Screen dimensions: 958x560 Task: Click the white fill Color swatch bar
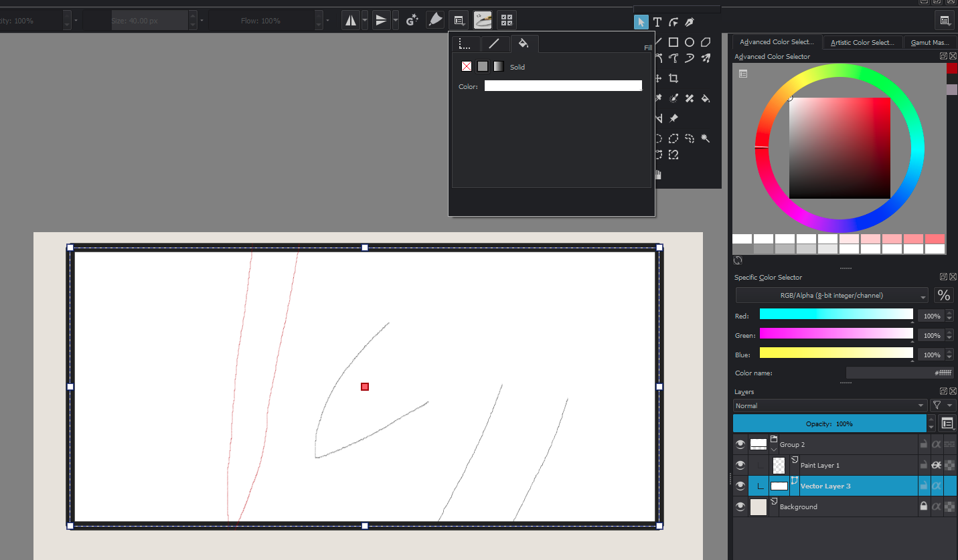562,86
